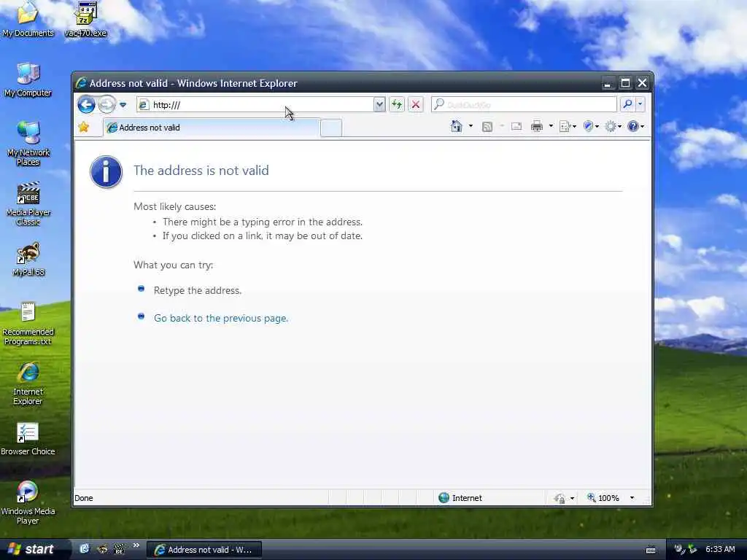Click the 100% zoom level button

coord(603,497)
